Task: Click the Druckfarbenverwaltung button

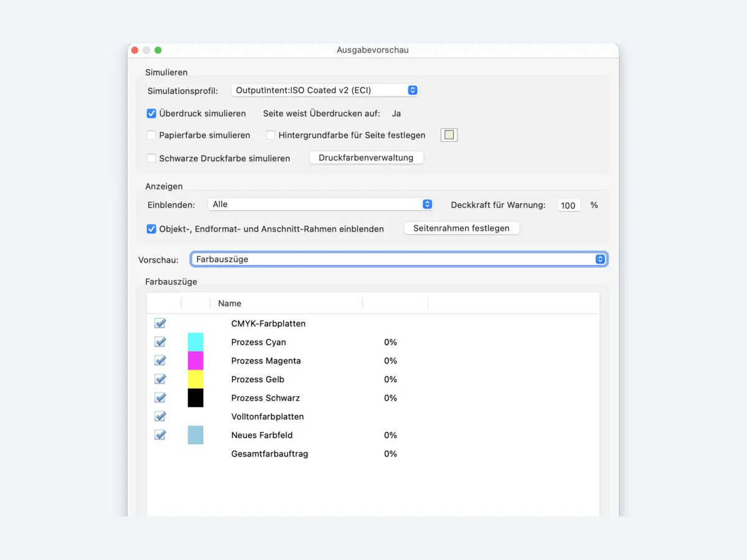Action: [x=366, y=158]
